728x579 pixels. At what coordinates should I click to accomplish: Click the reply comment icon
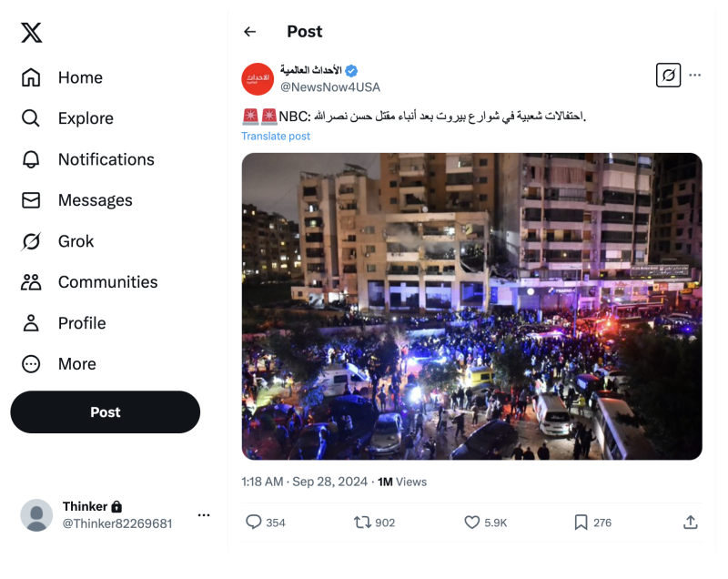pyautogui.click(x=254, y=522)
